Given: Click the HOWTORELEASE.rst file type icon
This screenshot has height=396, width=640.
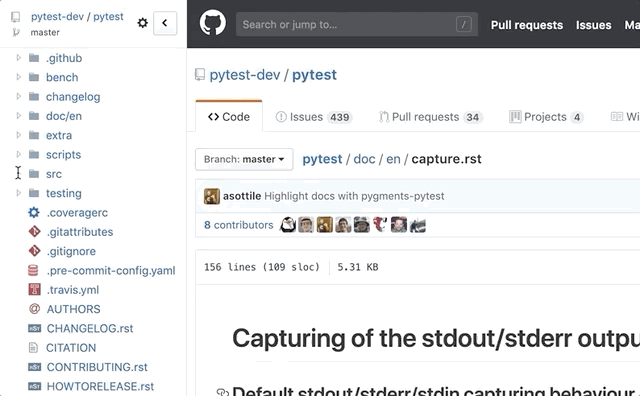Looking at the screenshot, I should (x=34, y=386).
